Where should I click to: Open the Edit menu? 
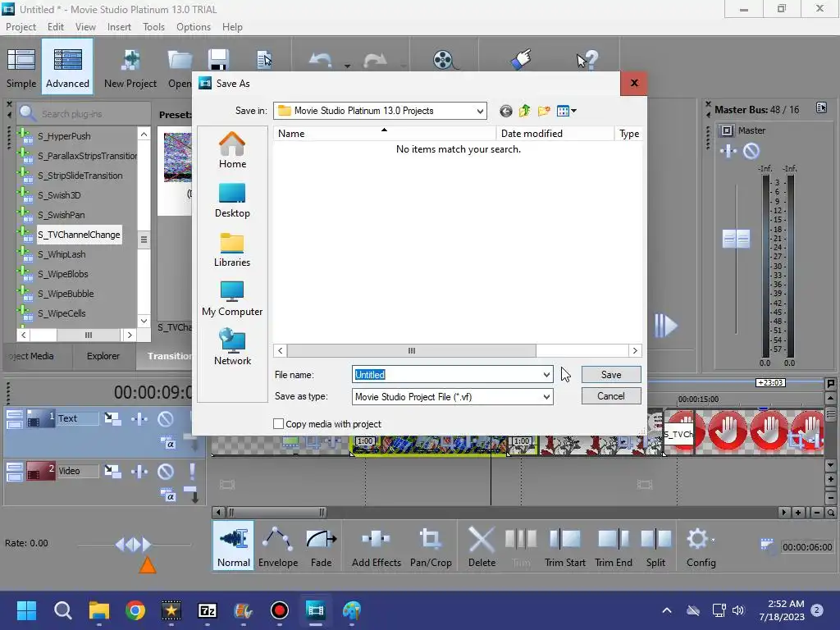point(55,27)
